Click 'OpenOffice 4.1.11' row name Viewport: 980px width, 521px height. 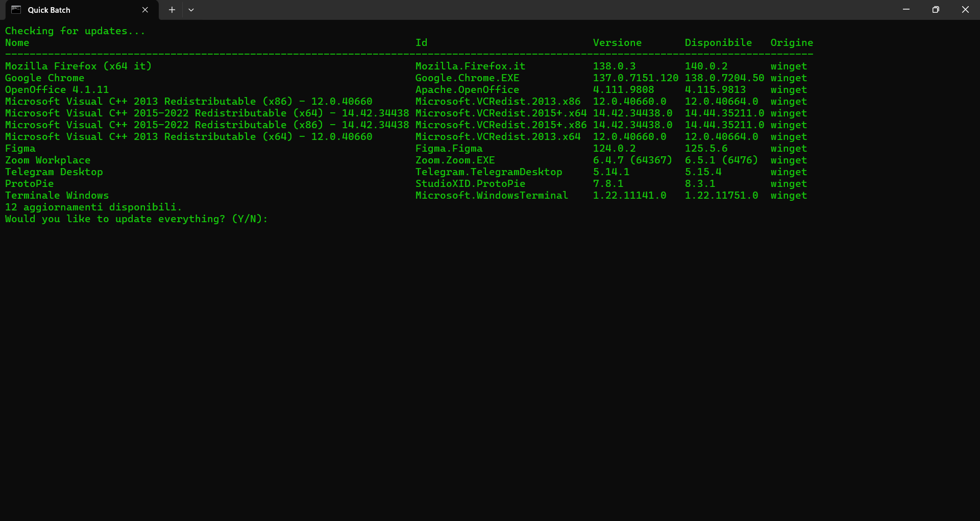[x=57, y=90]
